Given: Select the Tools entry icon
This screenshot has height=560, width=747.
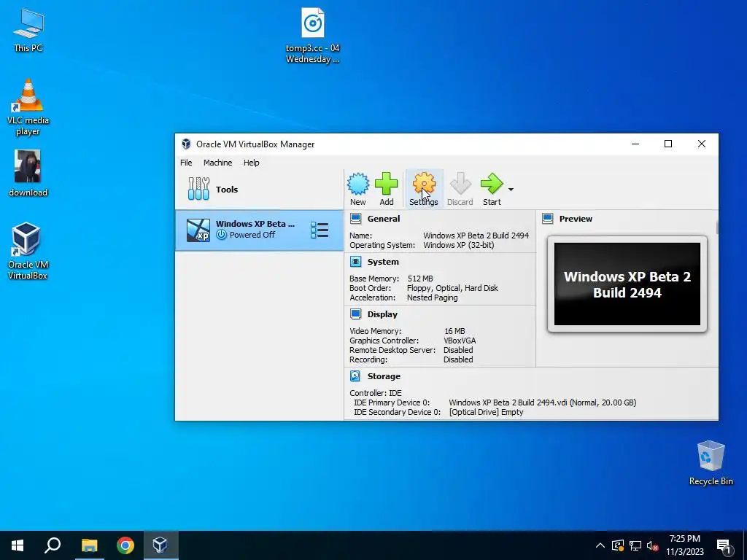Looking at the screenshot, I should click(198, 189).
